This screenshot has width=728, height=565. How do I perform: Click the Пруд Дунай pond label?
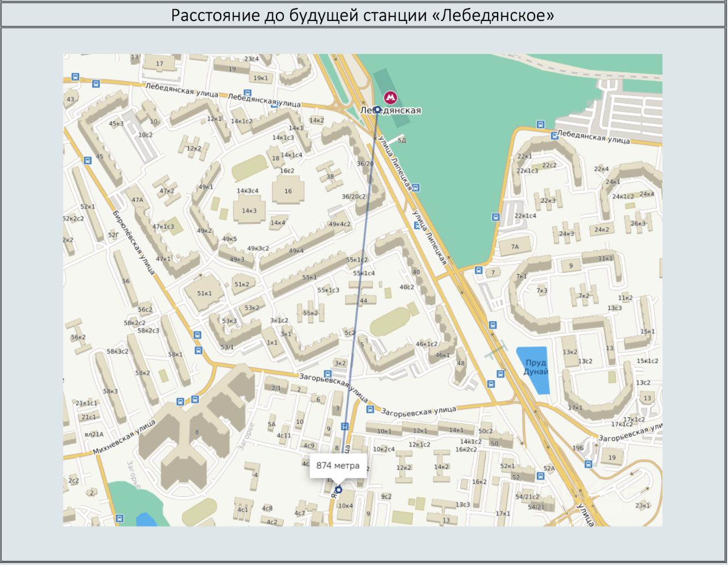[536, 367]
